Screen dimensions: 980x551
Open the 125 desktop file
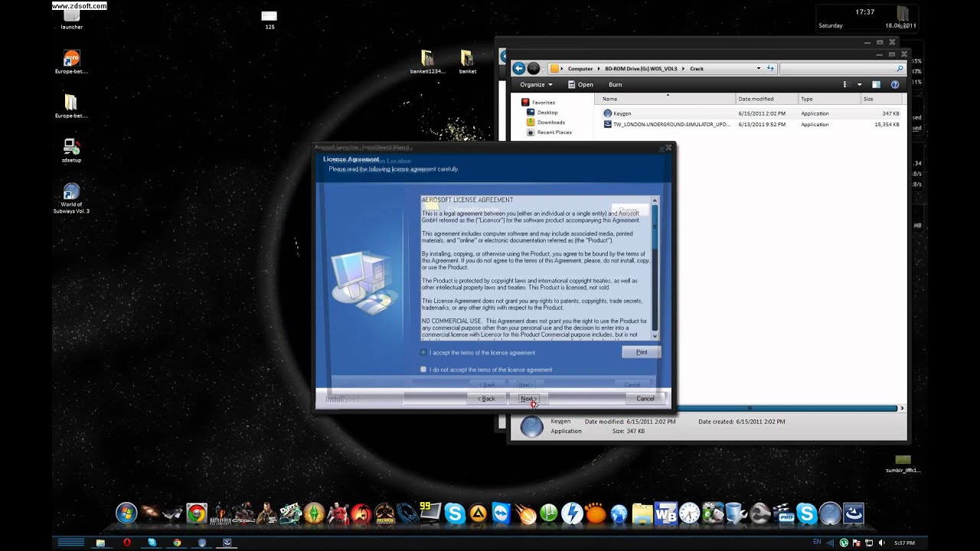269,20
